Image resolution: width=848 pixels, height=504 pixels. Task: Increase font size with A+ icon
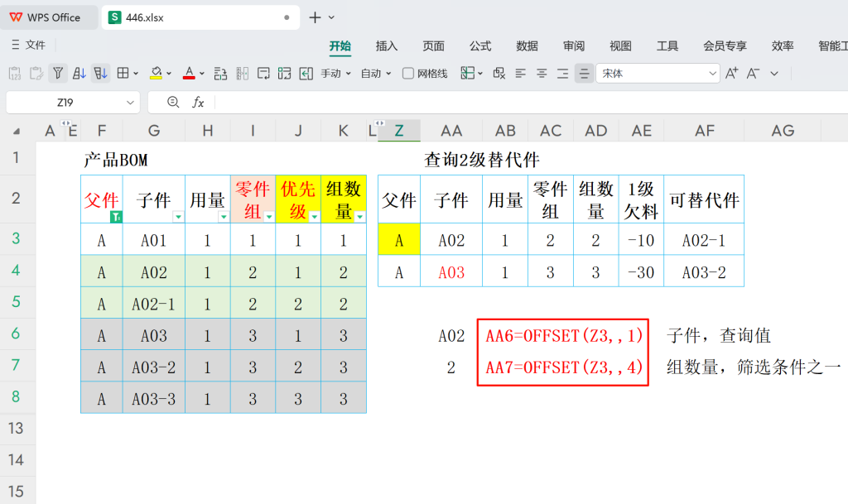pos(732,74)
